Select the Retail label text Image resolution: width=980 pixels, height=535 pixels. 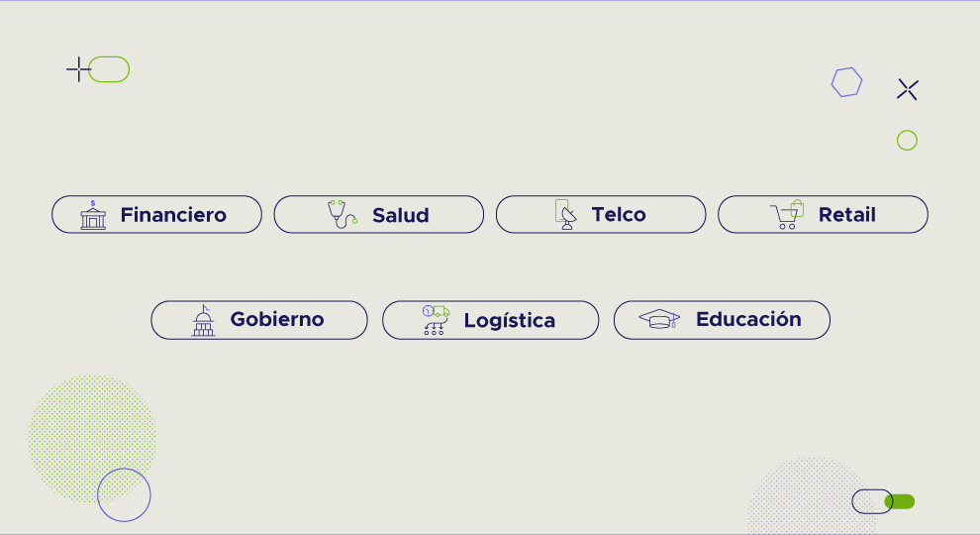(847, 215)
